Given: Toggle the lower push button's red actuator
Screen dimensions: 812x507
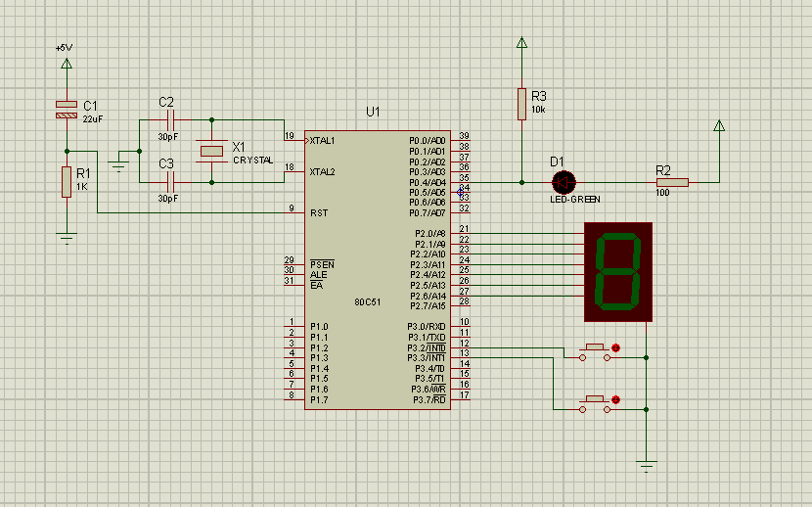Looking at the screenshot, I should pyautogui.click(x=615, y=399).
